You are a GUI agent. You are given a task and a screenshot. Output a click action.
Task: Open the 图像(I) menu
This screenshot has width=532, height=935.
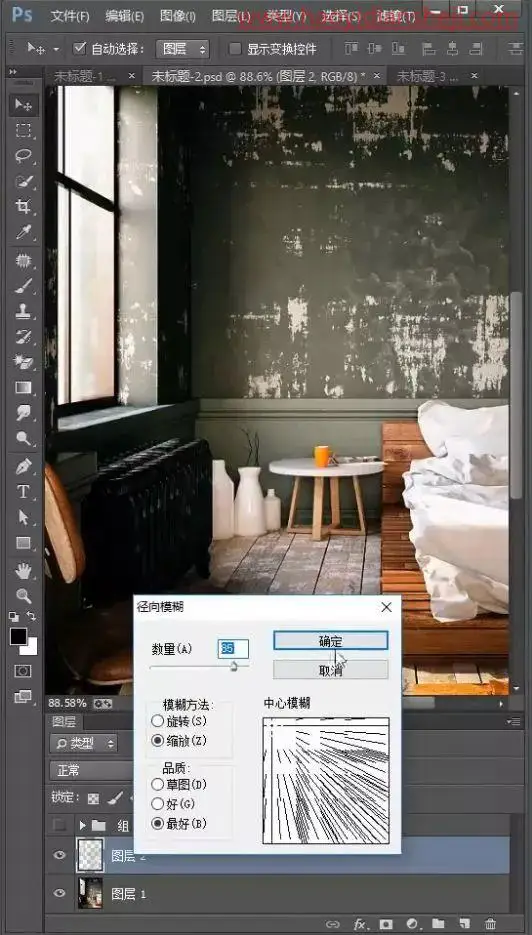click(x=178, y=16)
